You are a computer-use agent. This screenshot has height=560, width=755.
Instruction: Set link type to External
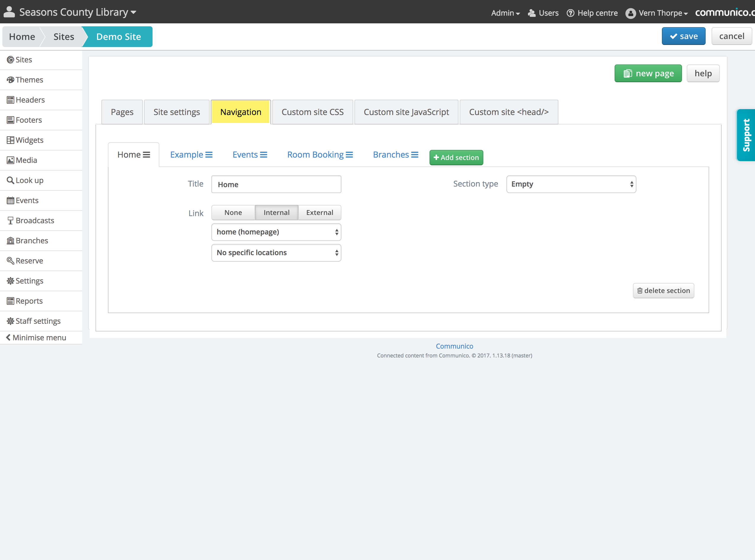(320, 213)
